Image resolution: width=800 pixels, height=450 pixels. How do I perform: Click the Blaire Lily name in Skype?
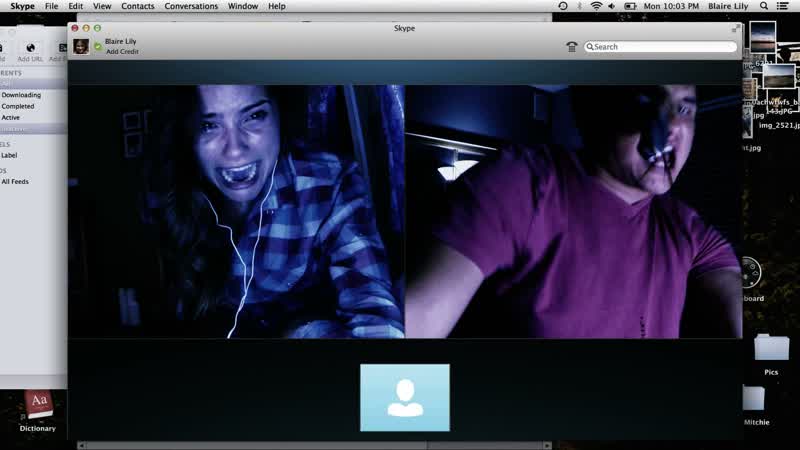click(x=120, y=41)
